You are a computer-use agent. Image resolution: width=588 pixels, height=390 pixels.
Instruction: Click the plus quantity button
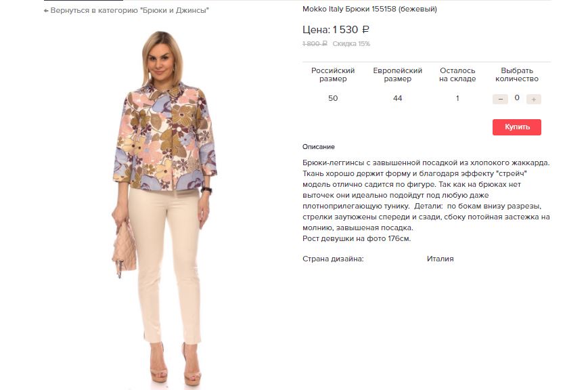tap(533, 99)
